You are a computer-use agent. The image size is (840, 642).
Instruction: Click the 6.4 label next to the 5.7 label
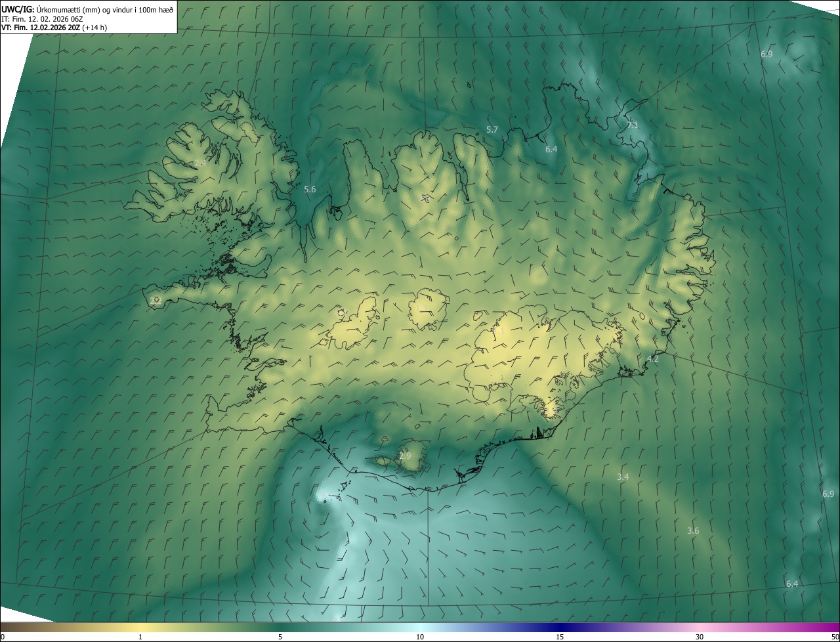pyautogui.click(x=551, y=149)
